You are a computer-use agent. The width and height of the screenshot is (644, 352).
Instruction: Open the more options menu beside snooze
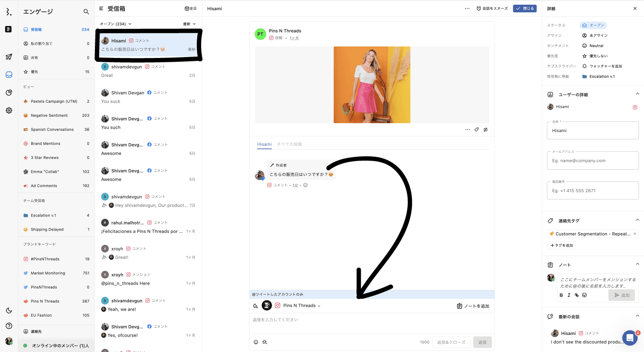(x=467, y=9)
